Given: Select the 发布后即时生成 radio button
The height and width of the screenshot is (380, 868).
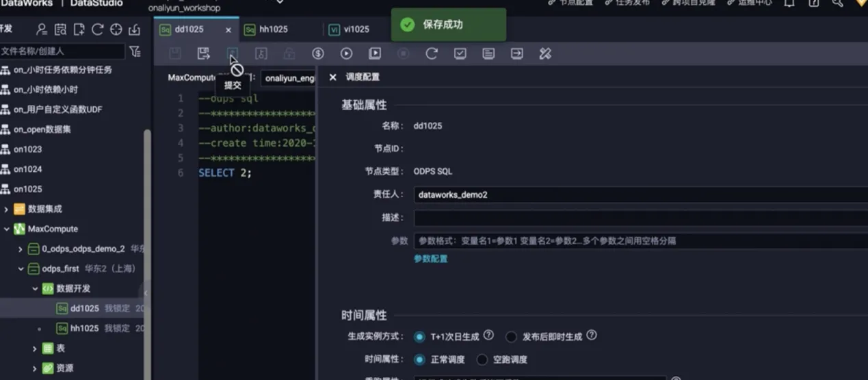Looking at the screenshot, I should [511, 337].
